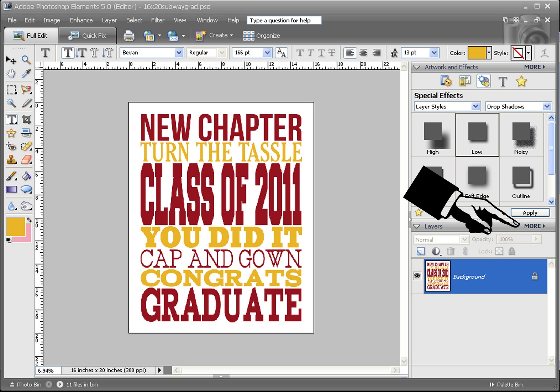Select the Straighten tool
Screen dimensions: 560x392
pos(26,133)
